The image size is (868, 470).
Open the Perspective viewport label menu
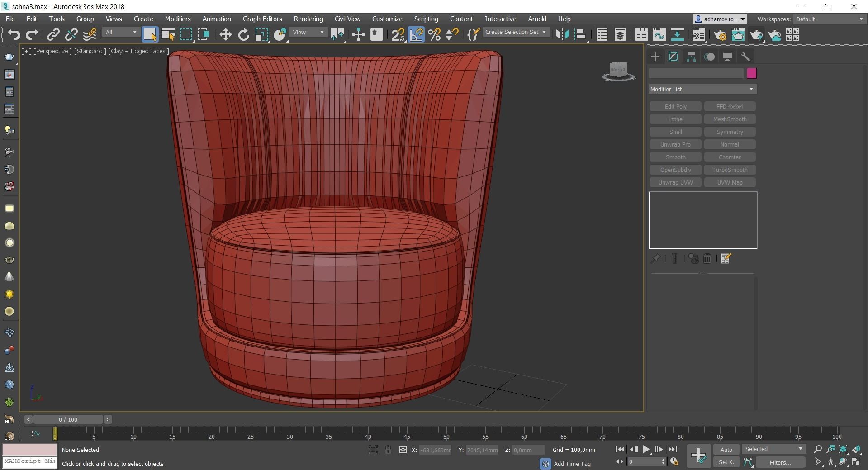point(52,51)
